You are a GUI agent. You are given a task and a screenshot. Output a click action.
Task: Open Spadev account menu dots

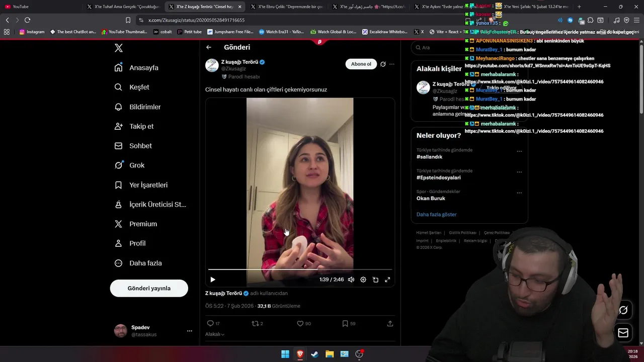(190, 331)
